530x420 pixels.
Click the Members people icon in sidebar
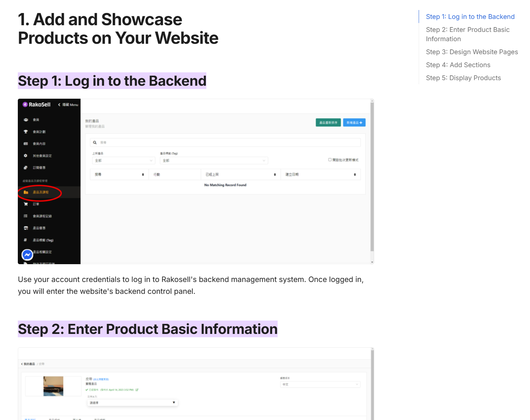[26, 120]
